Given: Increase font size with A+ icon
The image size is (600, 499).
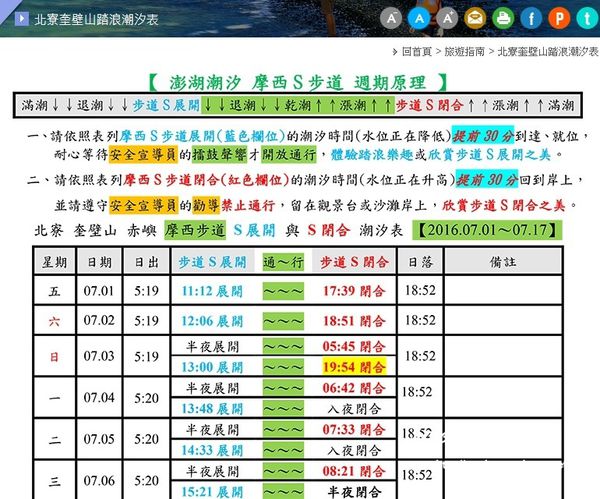Looking at the screenshot, I should 448,18.
